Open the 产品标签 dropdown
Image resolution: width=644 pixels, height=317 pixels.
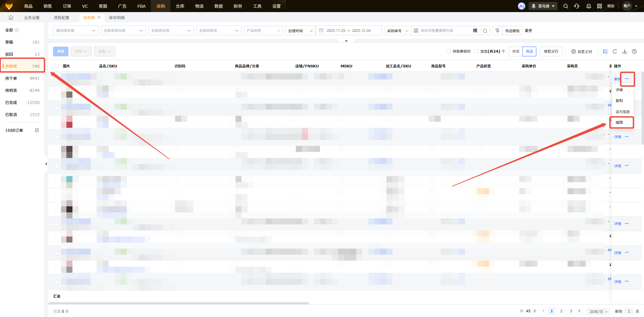(x=263, y=31)
